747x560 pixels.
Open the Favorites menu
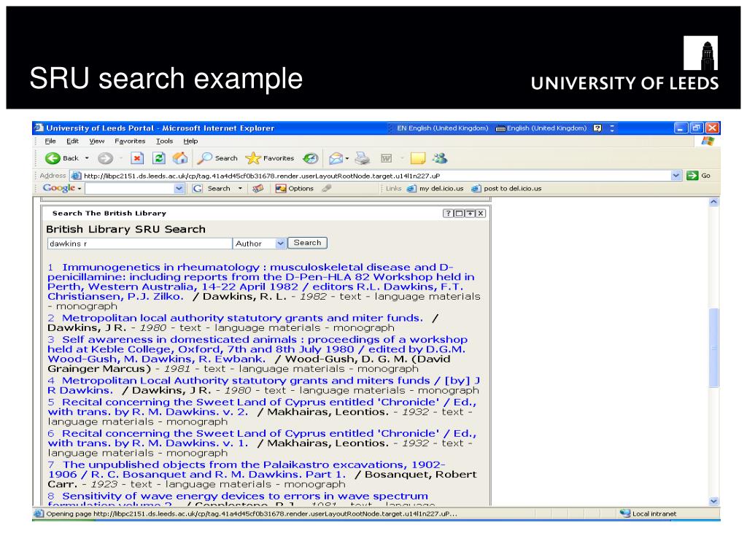coord(130,141)
